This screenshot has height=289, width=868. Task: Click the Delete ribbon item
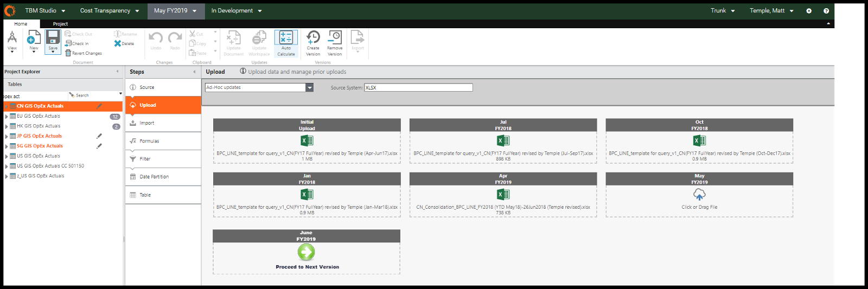point(124,43)
